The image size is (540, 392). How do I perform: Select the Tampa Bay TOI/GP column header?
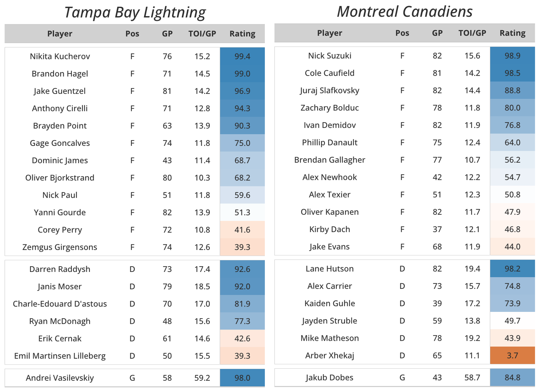[202, 34]
